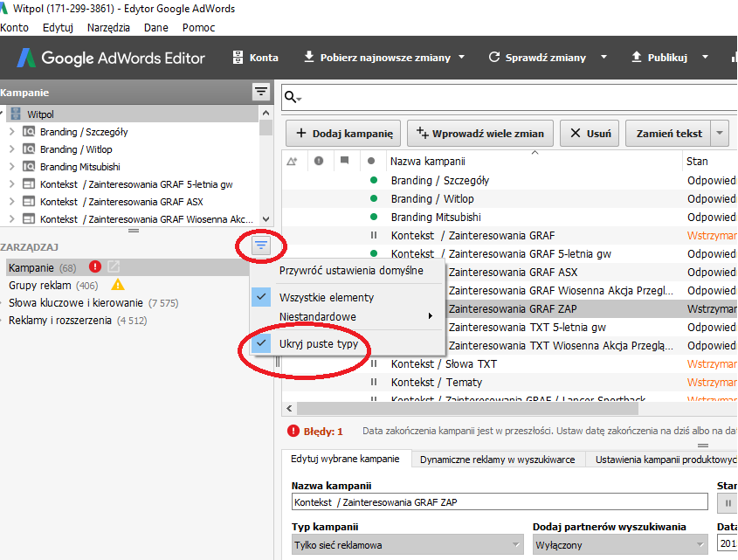Open the Konta accounts manager
This screenshot has height=560, width=738.
tap(256, 58)
